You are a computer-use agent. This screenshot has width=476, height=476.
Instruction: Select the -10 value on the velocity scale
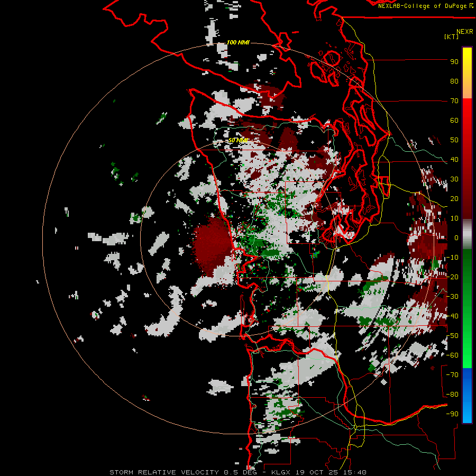452,258
